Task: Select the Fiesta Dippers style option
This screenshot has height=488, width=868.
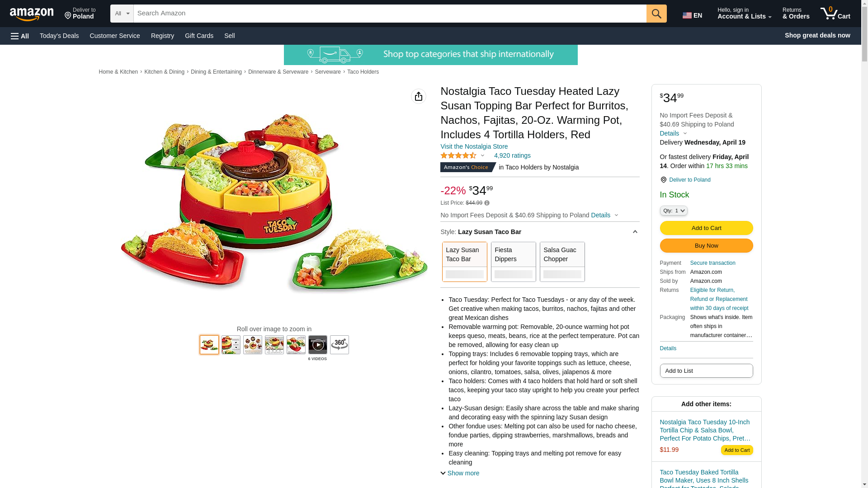Action: (x=514, y=262)
